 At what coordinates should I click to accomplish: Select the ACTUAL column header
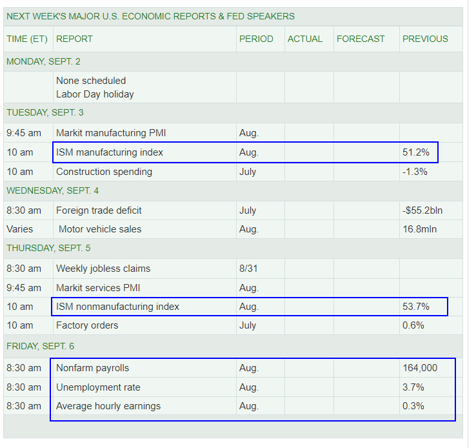pos(305,39)
